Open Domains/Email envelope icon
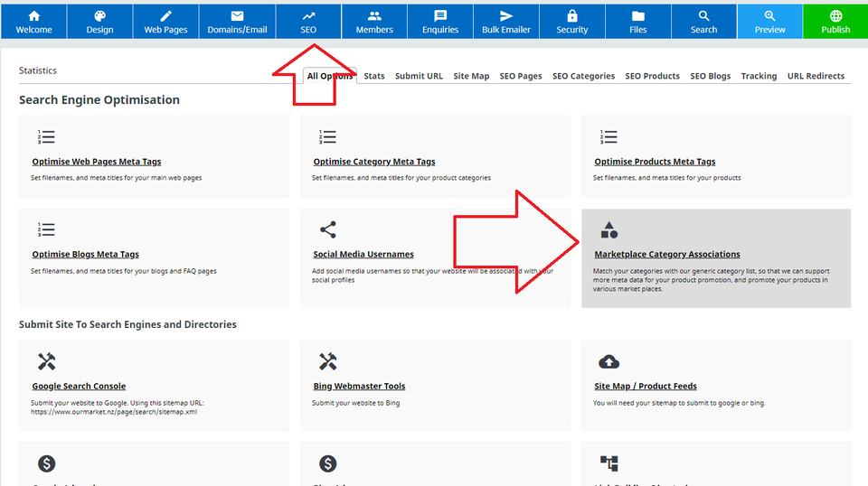Image resolution: width=868 pixels, height=486 pixels. pyautogui.click(x=237, y=16)
